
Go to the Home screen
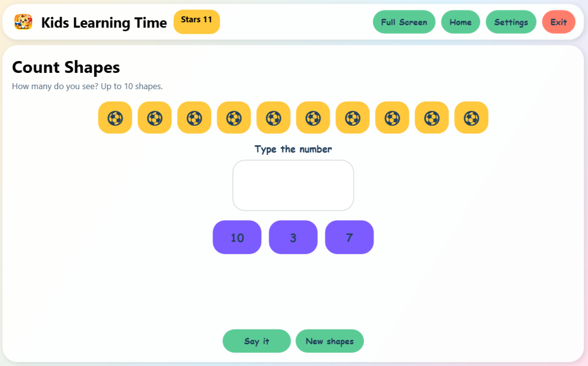pyautogui.click(x=461, y=22)
